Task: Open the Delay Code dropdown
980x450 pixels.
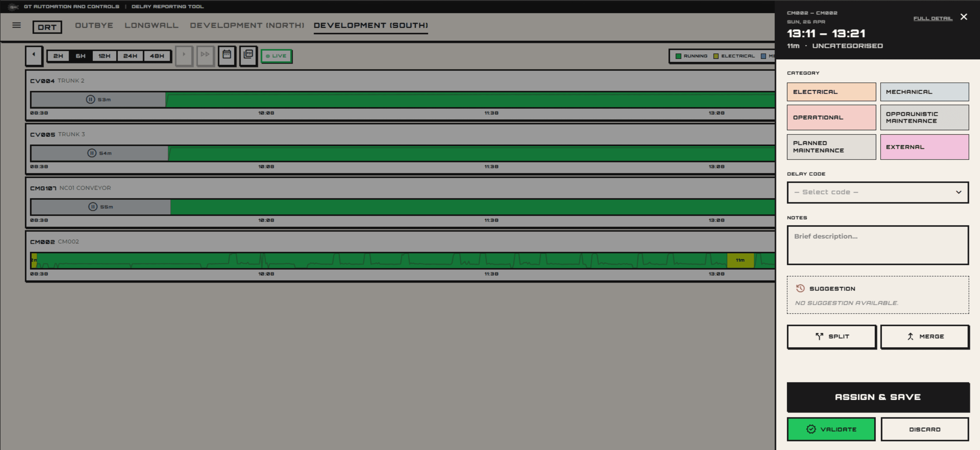Action: [878, 193]
